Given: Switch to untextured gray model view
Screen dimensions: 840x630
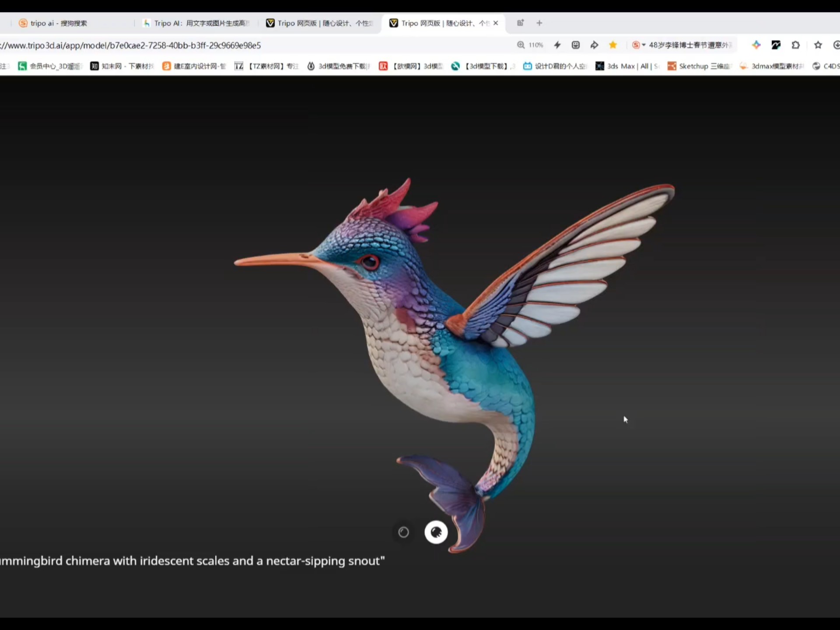Looking at the screenshot, I should tap(403, 532).
